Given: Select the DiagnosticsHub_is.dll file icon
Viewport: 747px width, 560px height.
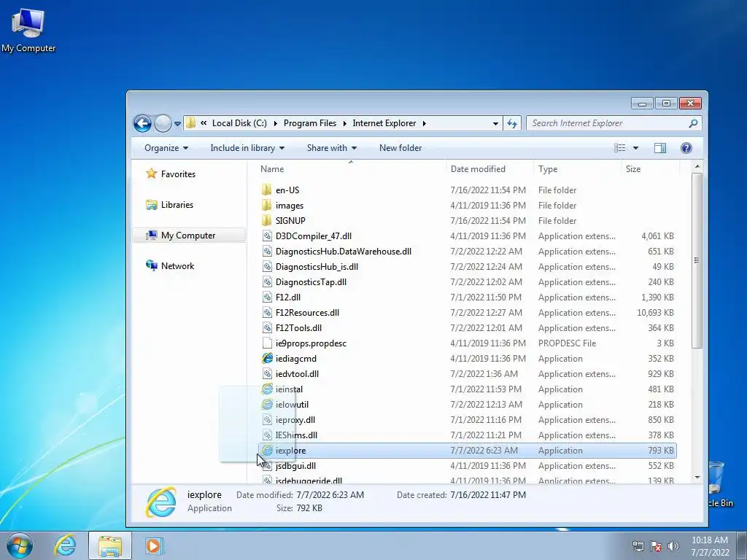Looking at the screenshot, I should [x=267, y=267].
